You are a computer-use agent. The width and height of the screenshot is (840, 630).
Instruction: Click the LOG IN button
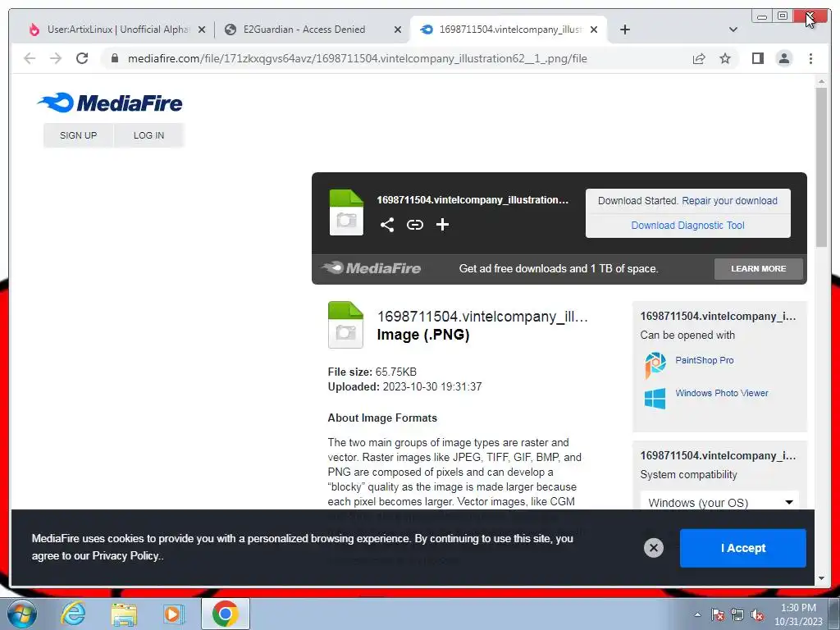point(149,135)
